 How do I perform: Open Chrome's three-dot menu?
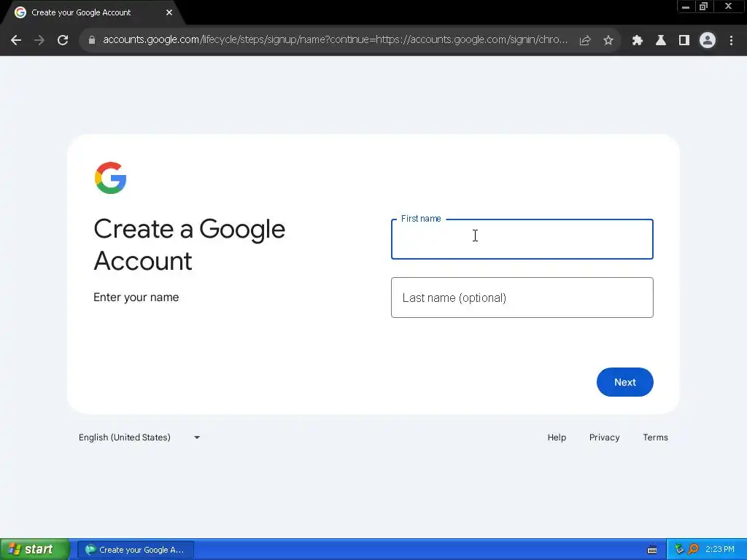[731, 41]
